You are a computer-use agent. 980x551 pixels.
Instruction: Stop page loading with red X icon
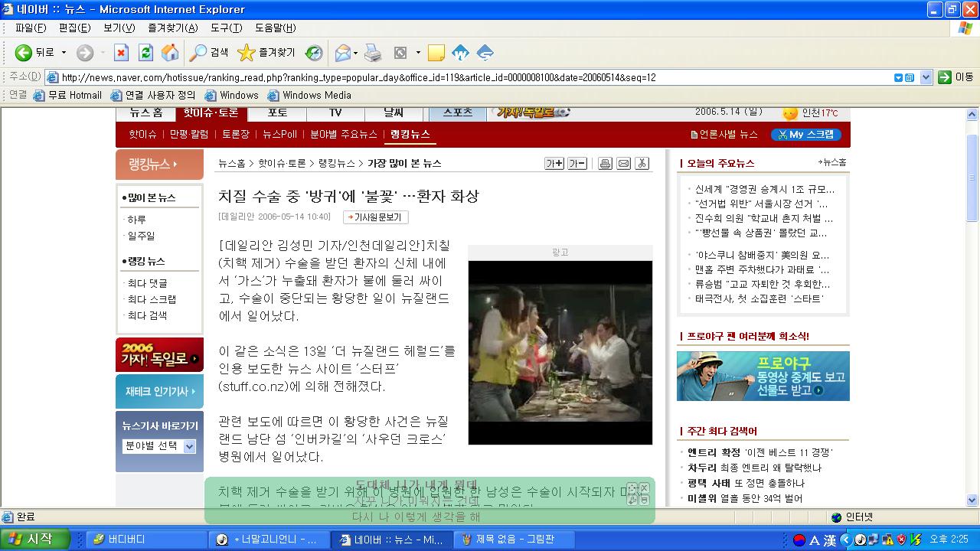(x=121, y=53)
